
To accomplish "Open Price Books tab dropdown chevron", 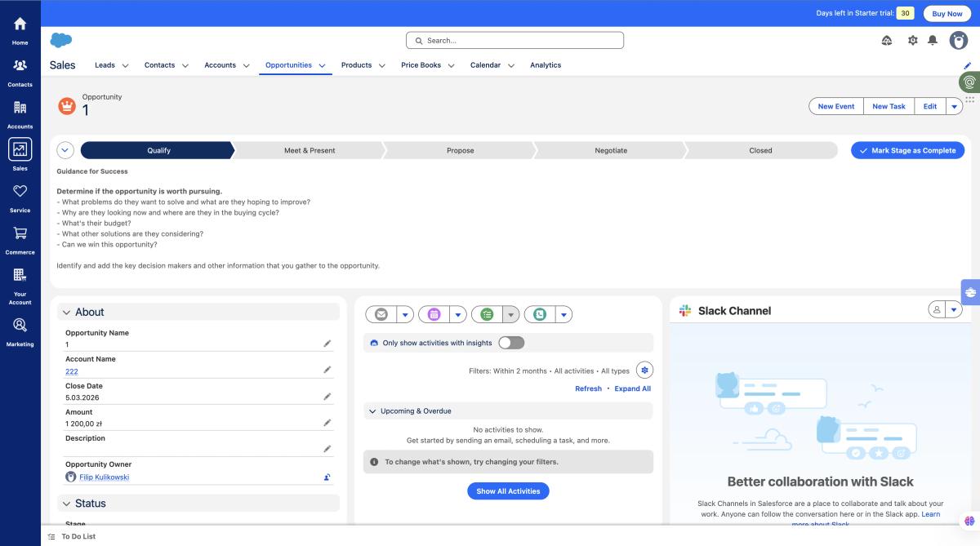I will click(x=451, y=65).
